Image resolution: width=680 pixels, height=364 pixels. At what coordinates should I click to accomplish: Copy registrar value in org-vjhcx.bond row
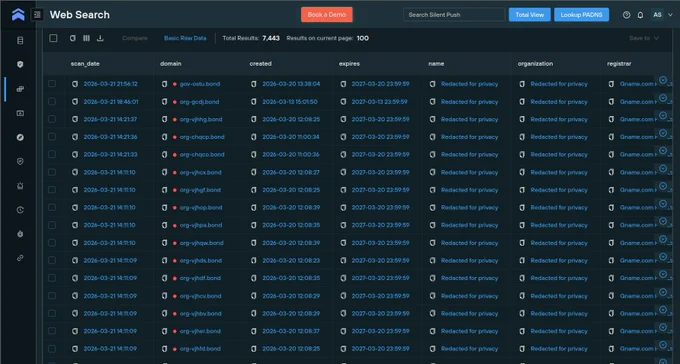pyautogui.click(x=611, y=172)
